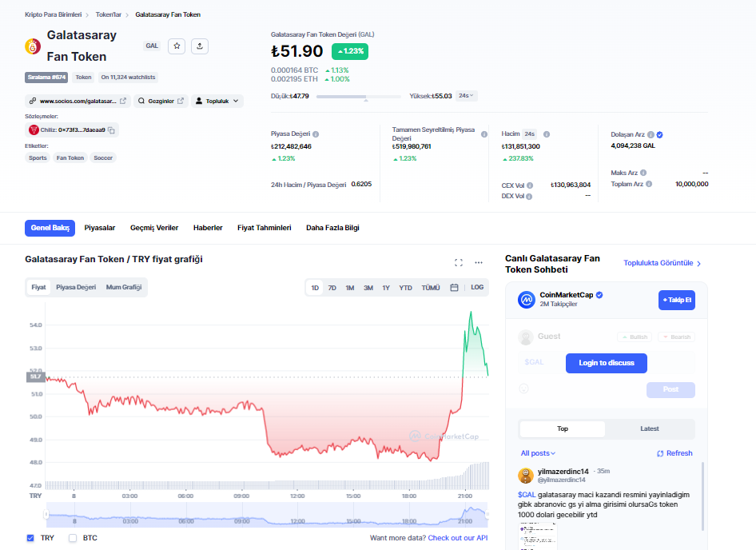The image size is (756, 550).
Task: Select the 7D chart timeframe
Action: [x=332, y=288]
